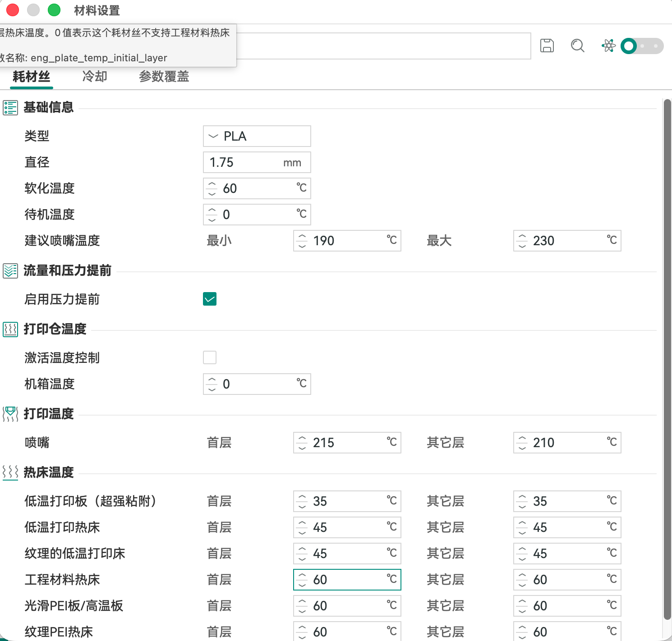Click the 直径 1.75 mm field
672x641 pixels.
tap(257, 162)
